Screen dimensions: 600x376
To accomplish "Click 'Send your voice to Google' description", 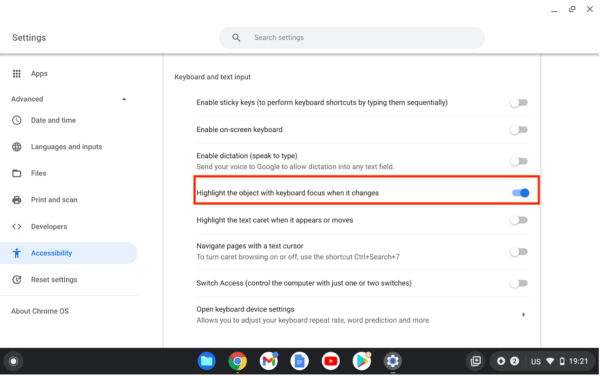I will (295, 167).
